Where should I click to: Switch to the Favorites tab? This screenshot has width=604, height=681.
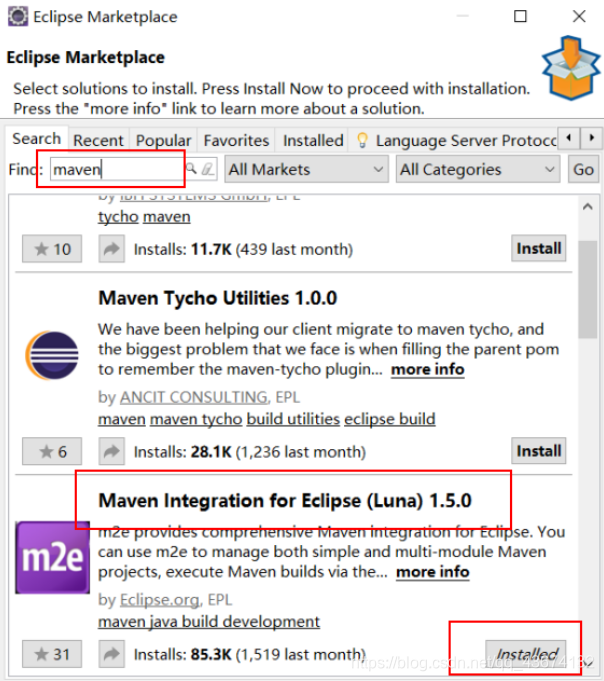coord(236,140)
